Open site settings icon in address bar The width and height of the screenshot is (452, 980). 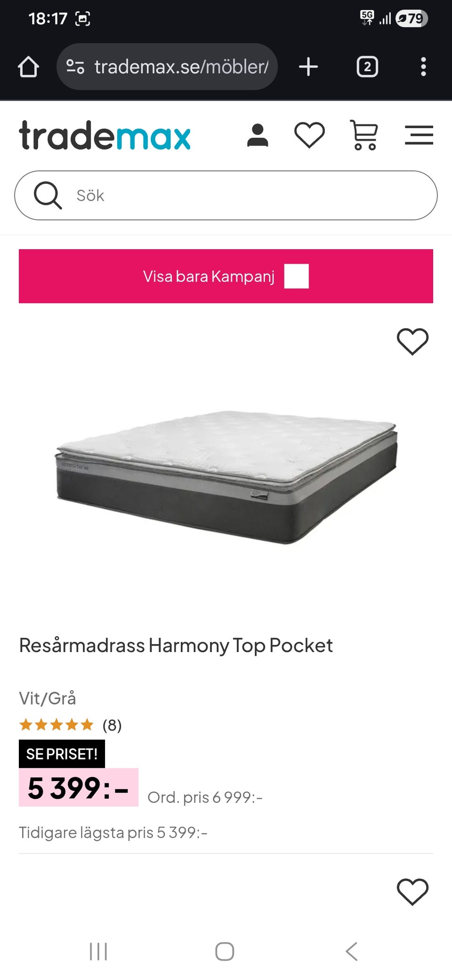[75, 66]
